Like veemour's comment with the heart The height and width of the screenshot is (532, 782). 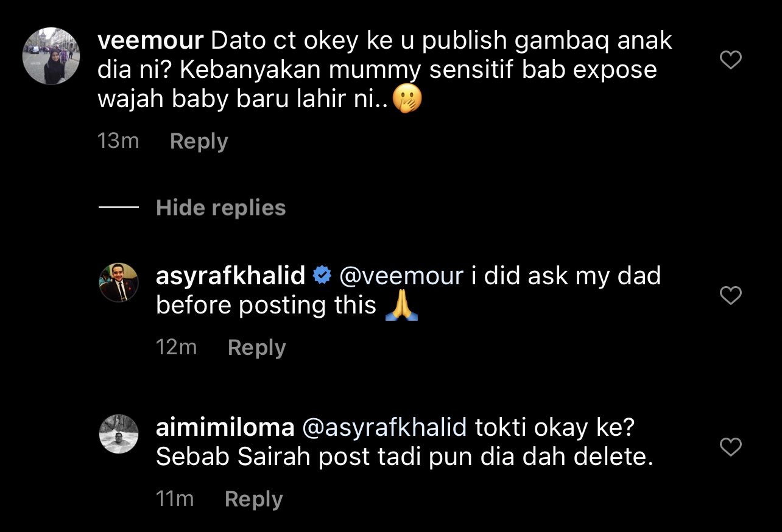tap(731, 60)
